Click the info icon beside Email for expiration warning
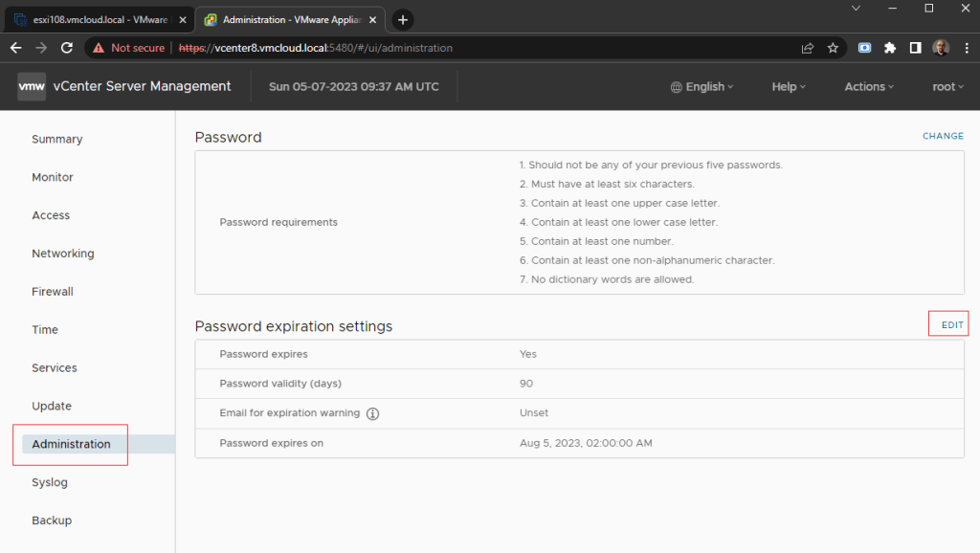 373,414
